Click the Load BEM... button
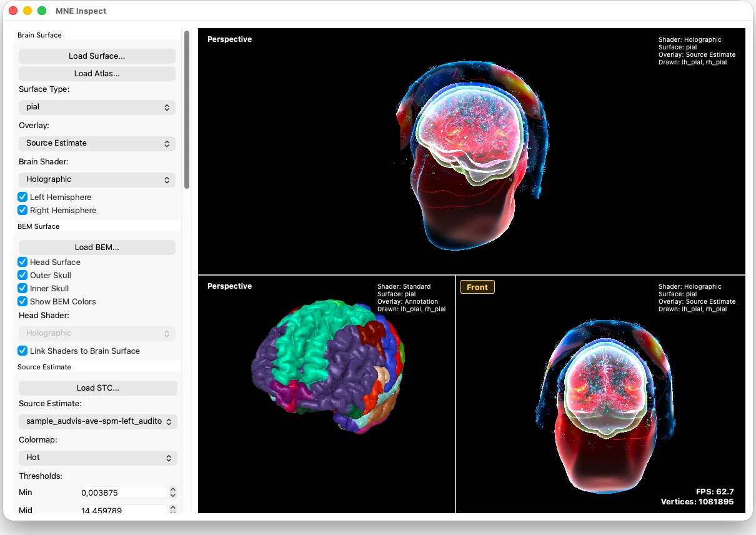The image size is (756, 535). [x=97, y=247]
